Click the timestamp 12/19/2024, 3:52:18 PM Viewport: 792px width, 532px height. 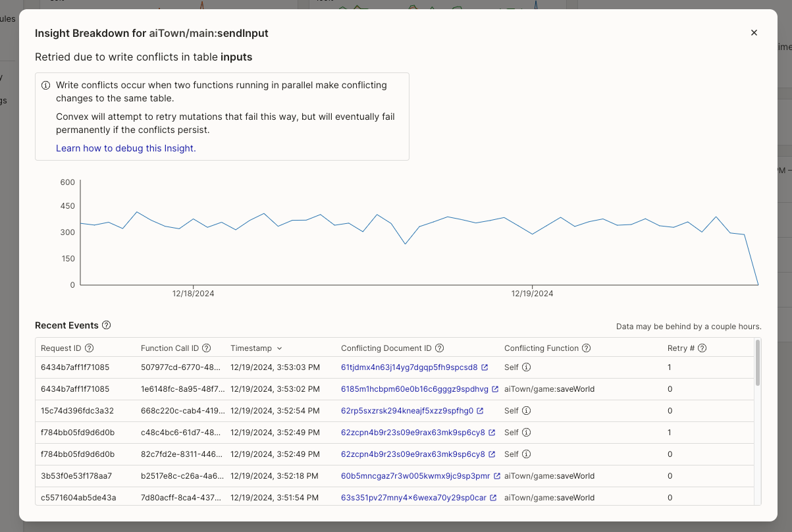275,476
